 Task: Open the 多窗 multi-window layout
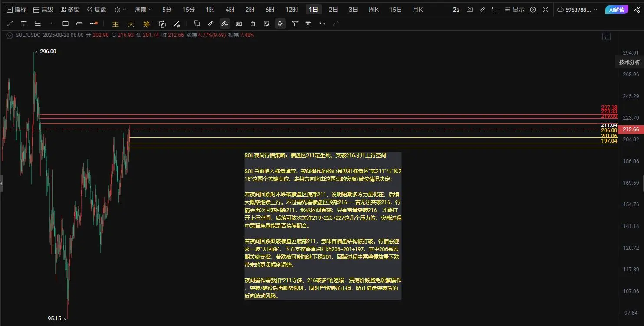point(70,9)
